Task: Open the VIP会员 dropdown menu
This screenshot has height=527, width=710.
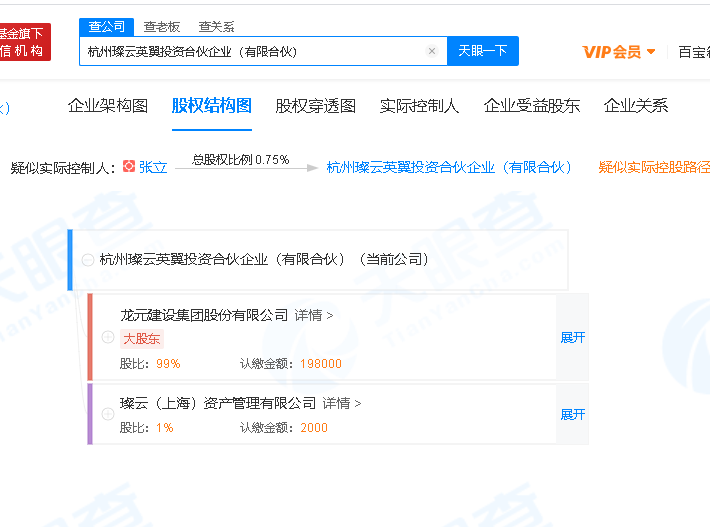Action: tap(619, 52)
